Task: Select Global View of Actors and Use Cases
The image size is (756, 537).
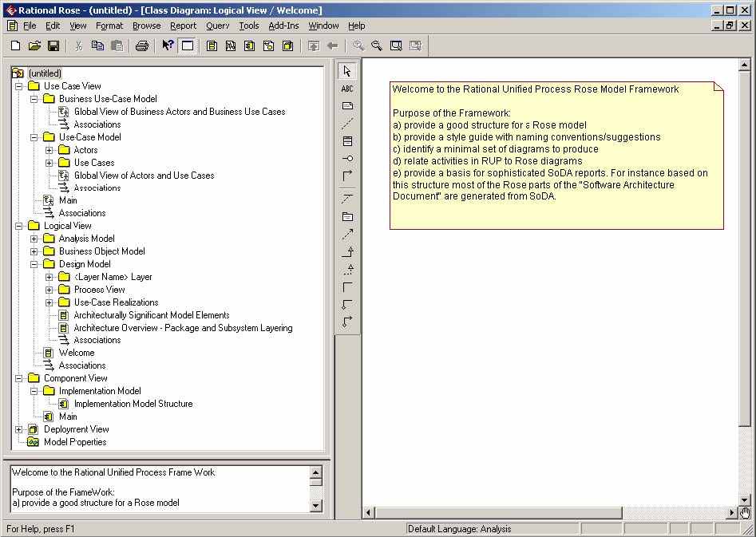Action: pos(144,176)
